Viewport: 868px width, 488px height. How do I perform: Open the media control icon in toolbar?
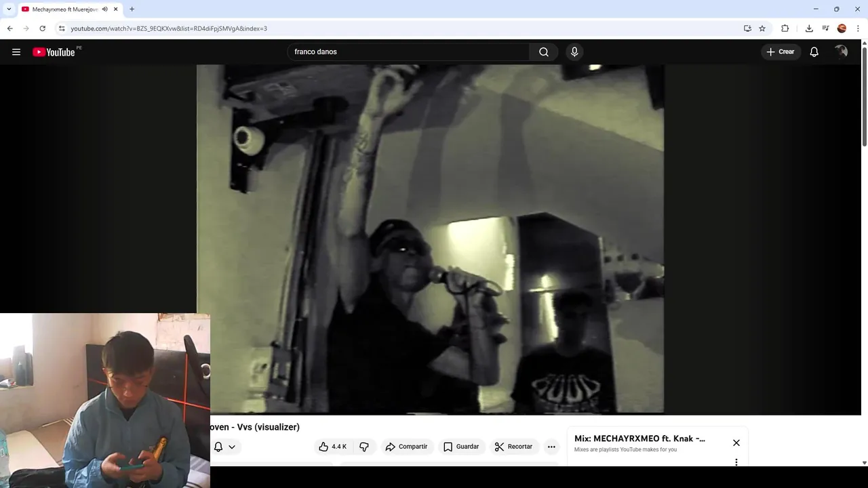click(825, 28)
